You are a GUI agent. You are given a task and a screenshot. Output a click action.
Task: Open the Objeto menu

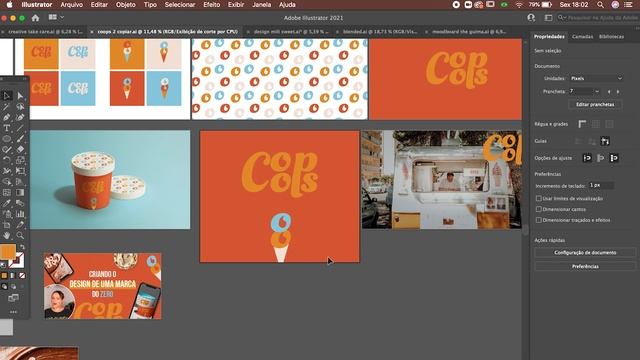click(x=125, y=5)
